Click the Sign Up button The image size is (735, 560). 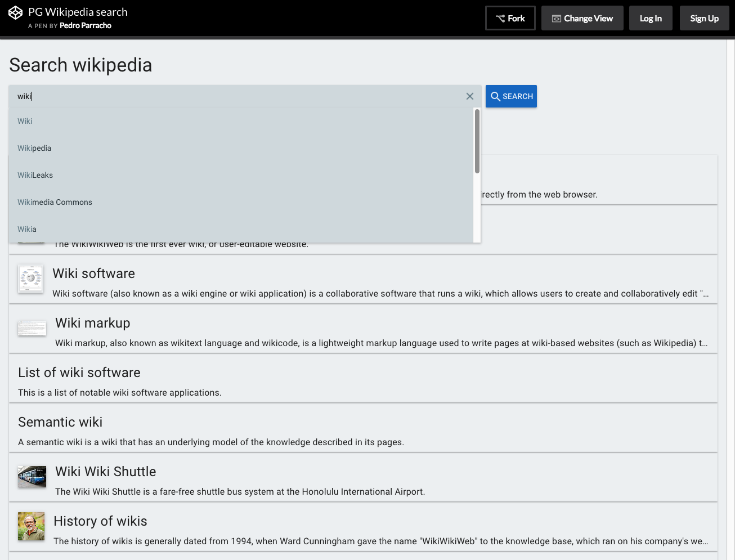tap(704, 19)
